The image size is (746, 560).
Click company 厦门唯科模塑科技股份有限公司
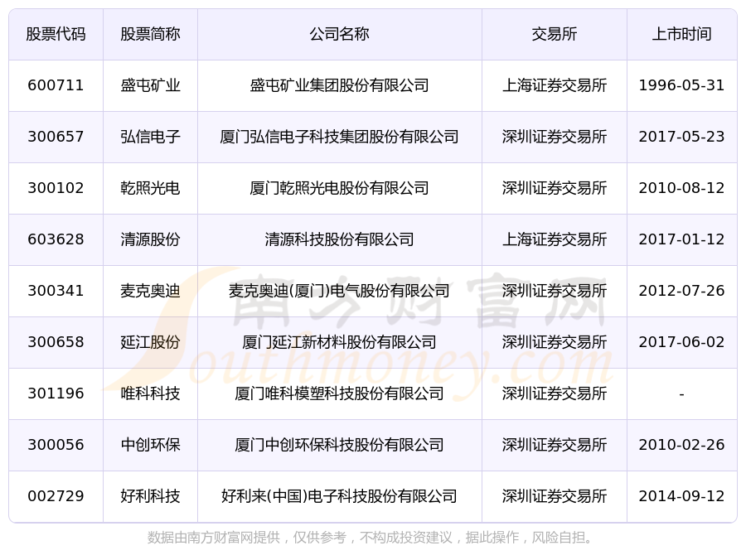click(x=339, y=393)
